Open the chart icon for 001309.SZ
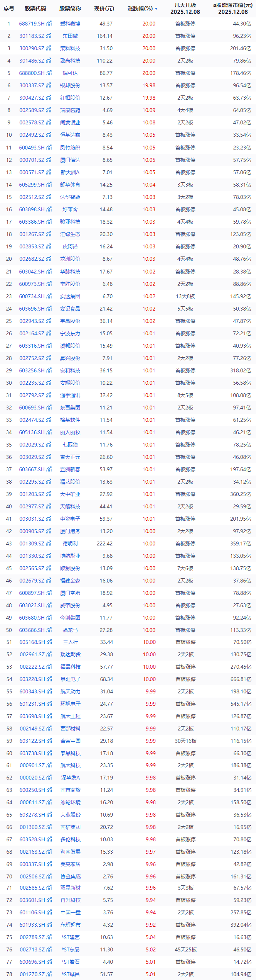 (49, 544)
